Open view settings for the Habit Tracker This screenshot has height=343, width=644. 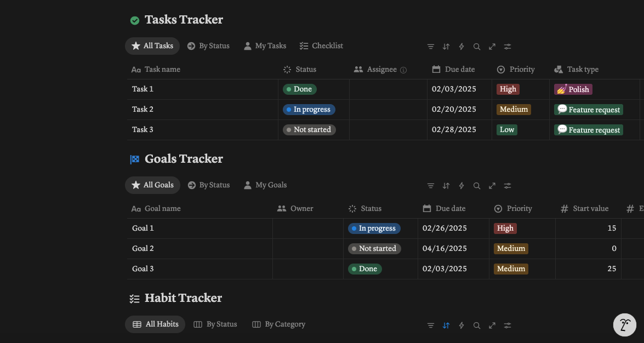click(x=508, y=325)
